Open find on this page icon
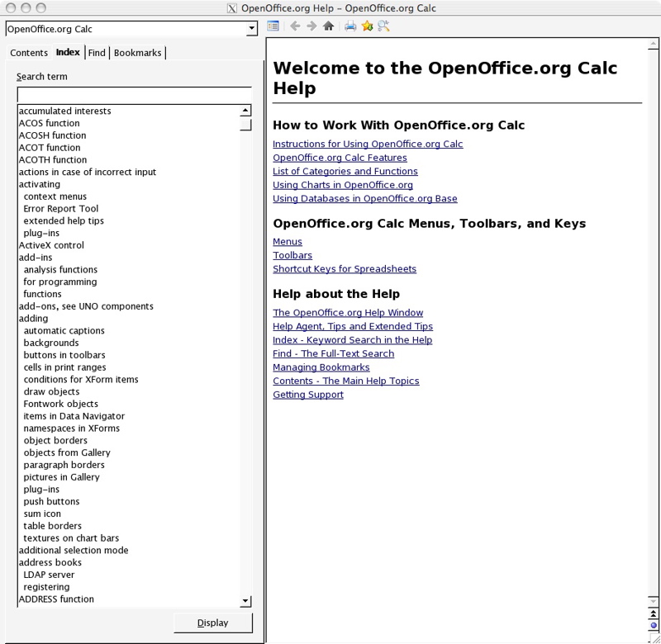Screen dimensions: 661x644 tap(383, 26)
